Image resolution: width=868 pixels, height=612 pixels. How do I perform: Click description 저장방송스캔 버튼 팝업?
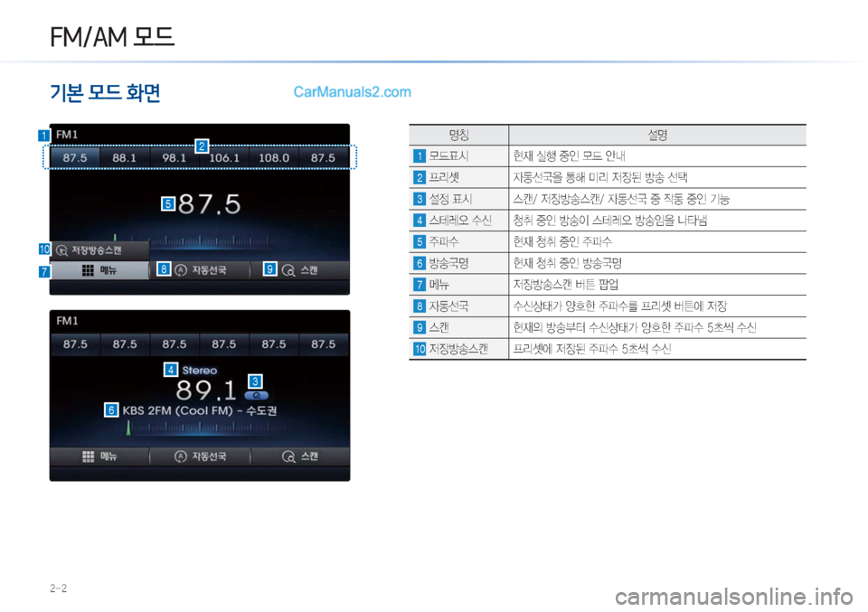click(565, 285)
